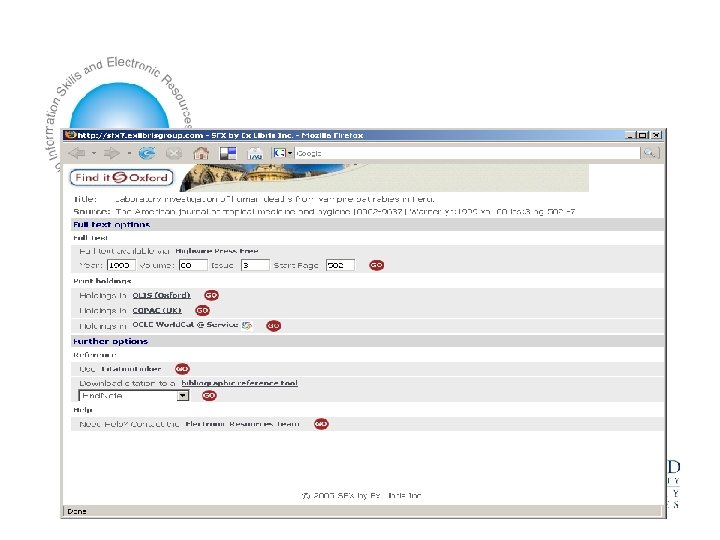720x540 pixels.
Task: Open the OLIS (Oxford) holdings link
Action: (161, 295)
